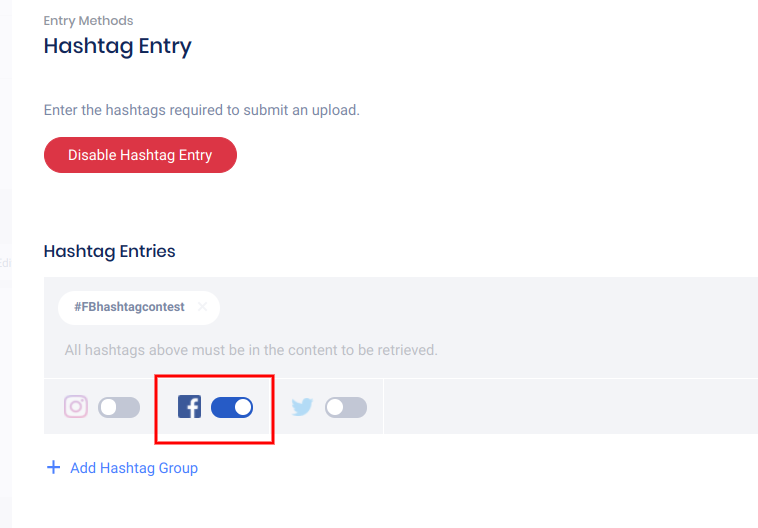
Task: Click the Instagram logo icon
Action: click(76, 407)
